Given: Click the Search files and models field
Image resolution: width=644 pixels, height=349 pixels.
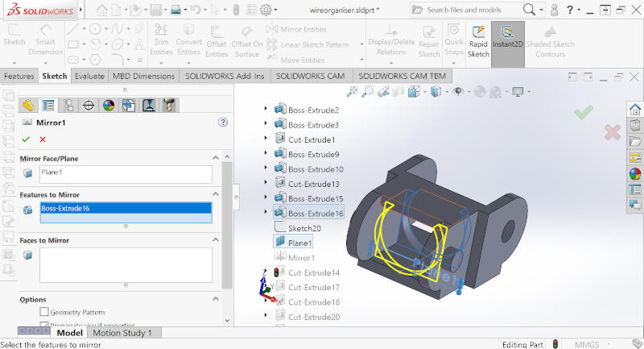Looking at the screenshot, I should click(464, 10).
